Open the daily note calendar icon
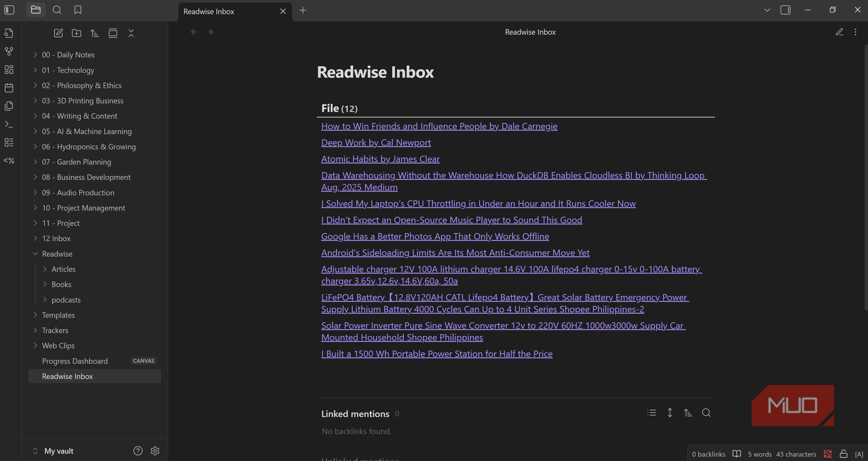This screenshot has height=461, width=868. click(x=9, y=88)
